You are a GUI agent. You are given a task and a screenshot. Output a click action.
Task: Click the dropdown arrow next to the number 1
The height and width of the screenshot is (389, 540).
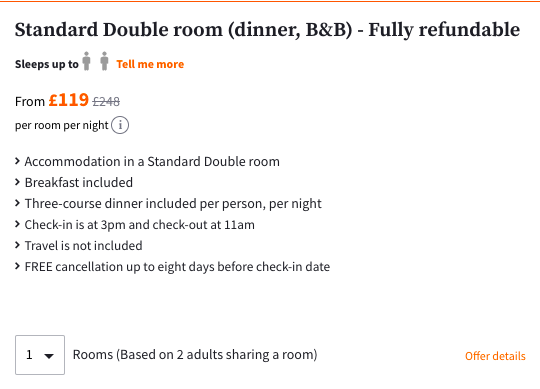[49, 356]
